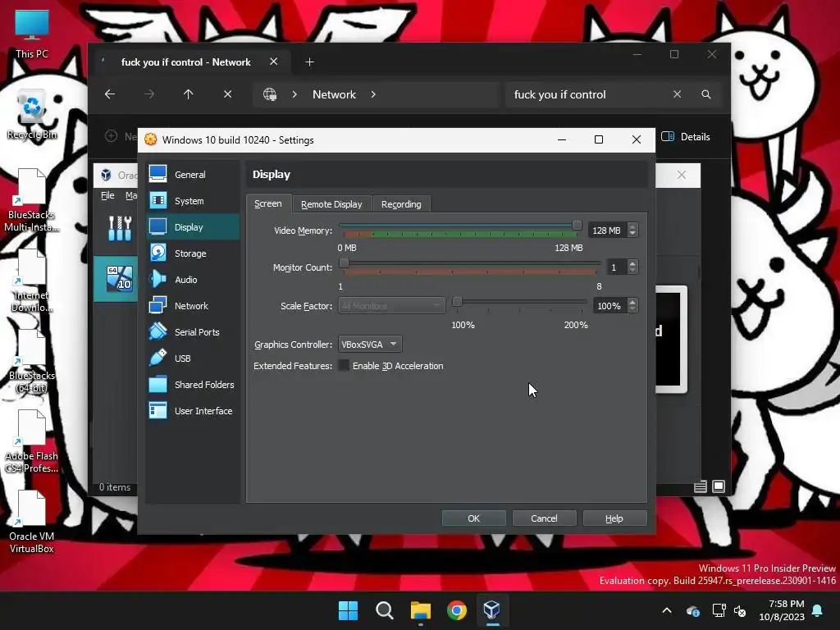Open the Shared Folders settings category
Image resolution: width=840 pixels, height=630 pixels.
[x=192, y=385]
